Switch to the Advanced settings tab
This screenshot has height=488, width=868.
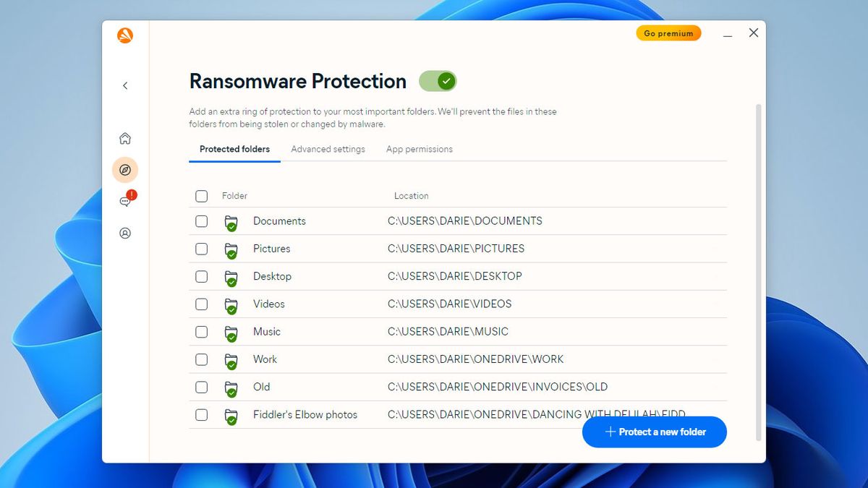[x=328, y=149]
